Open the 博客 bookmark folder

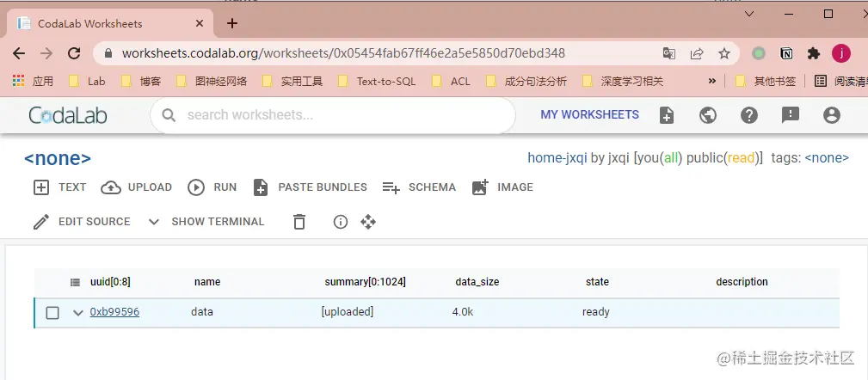pyautogui.click(x=140, y=82)
